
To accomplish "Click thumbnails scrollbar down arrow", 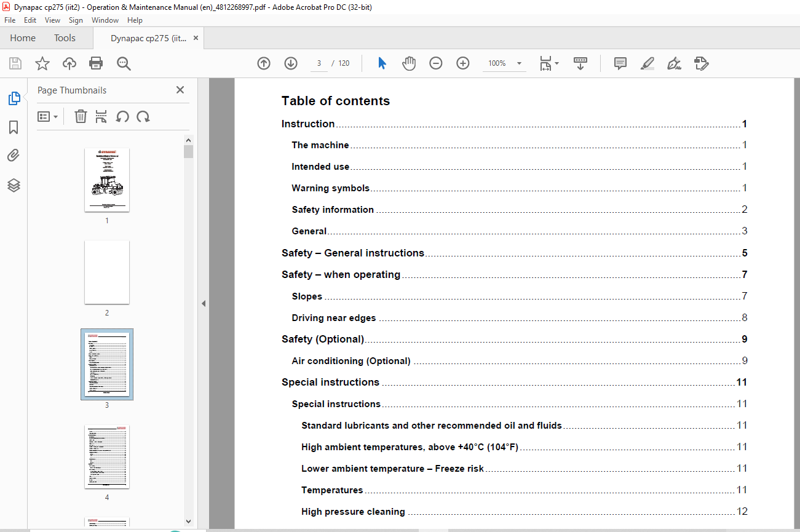I will 188,522.
